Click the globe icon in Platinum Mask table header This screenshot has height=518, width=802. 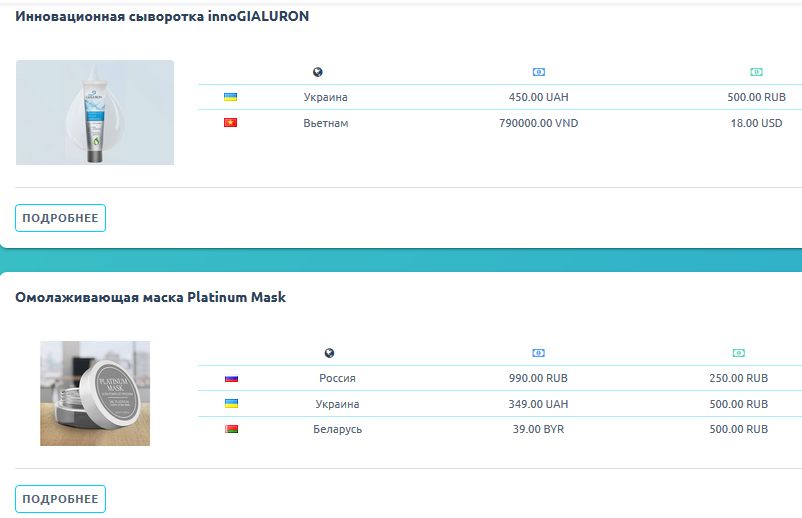tap(329, 353)
